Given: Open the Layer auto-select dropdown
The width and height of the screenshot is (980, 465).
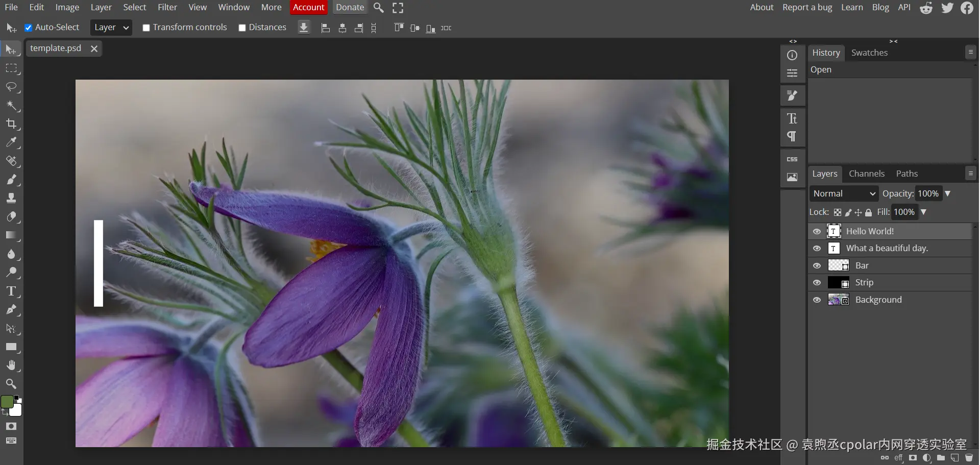Looking at the screenshot, I should [x=111, y=28].
